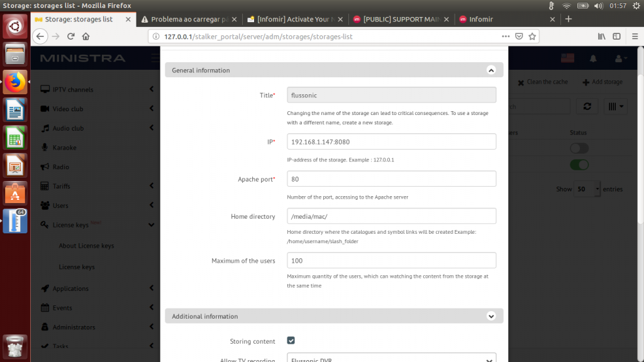
Task: Open Firefox from the Ubuntu dock
Action: (x=15, y=82)
